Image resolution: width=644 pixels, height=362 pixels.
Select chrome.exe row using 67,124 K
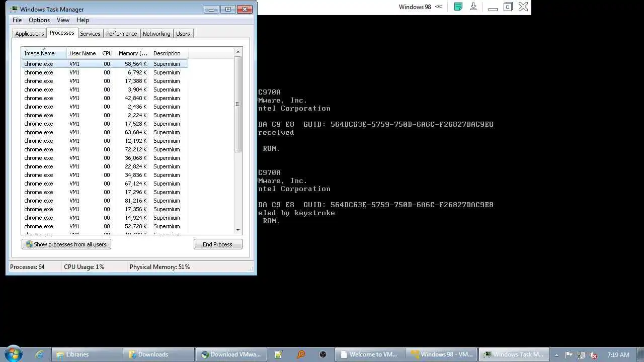[x=105, y=184]
